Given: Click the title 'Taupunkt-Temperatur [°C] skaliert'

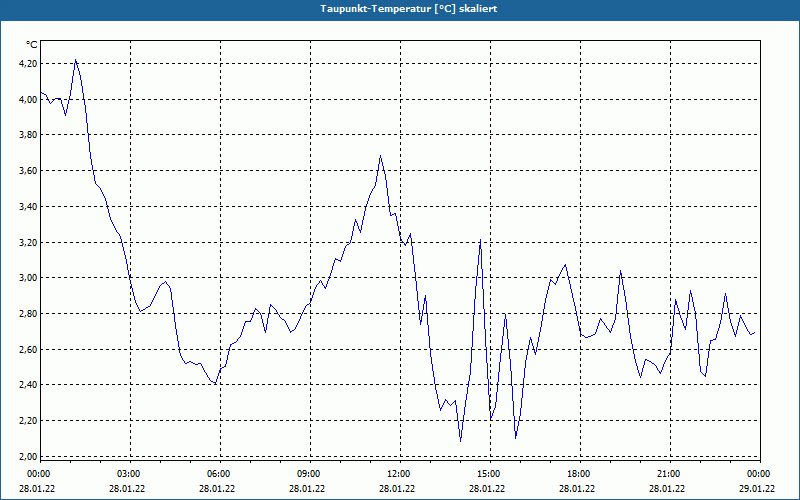Looking at the screenshot, I should [x=409, y=9].
